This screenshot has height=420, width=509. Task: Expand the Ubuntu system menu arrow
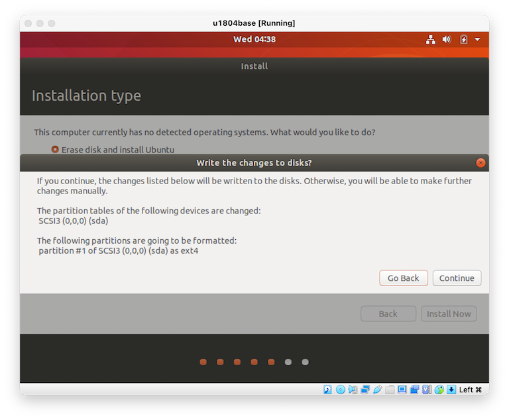(477, 40)
